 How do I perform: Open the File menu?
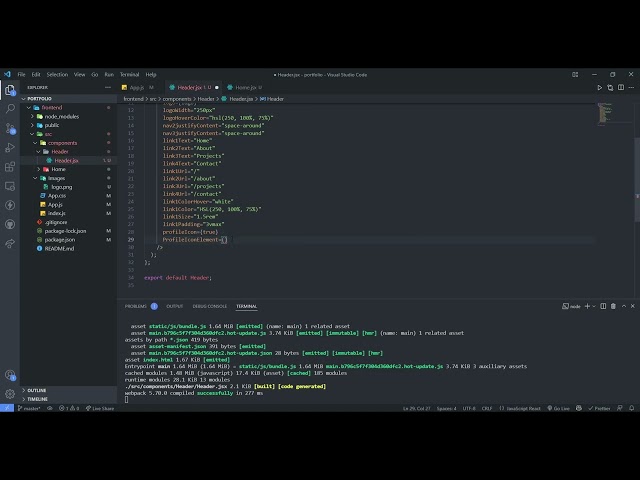click(x=21, y=75)
